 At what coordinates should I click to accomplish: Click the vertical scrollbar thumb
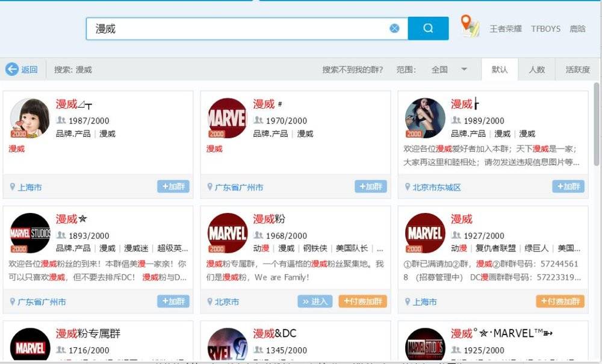coord(597,124)
